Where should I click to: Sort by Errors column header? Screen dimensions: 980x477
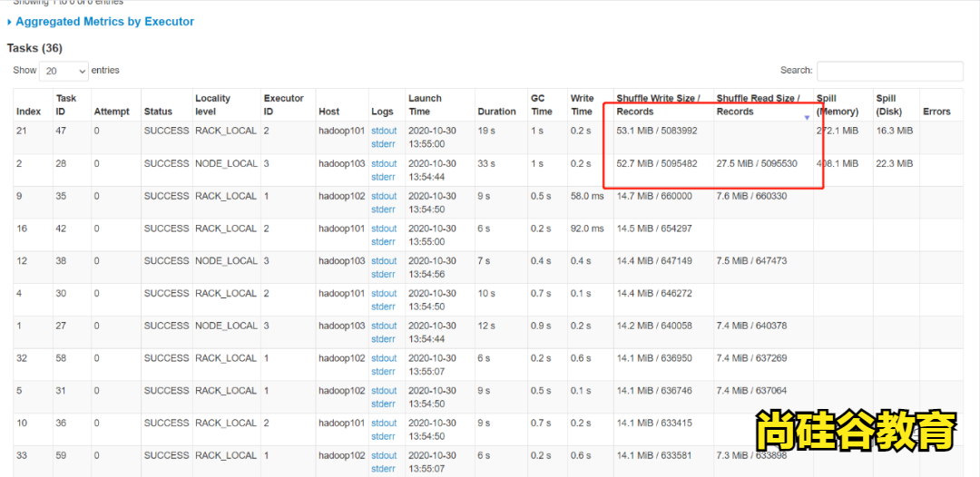point(936,112)
